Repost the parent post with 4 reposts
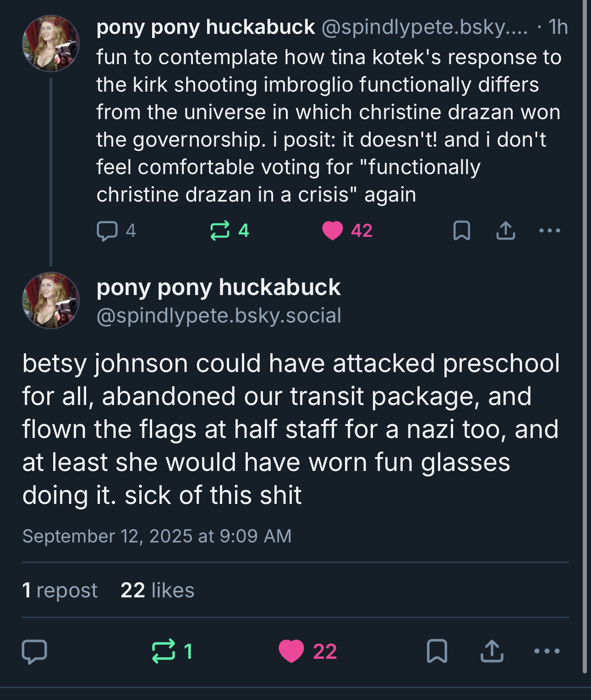The height and width of the screenshot is (700, 591). (x=220, y=230)
